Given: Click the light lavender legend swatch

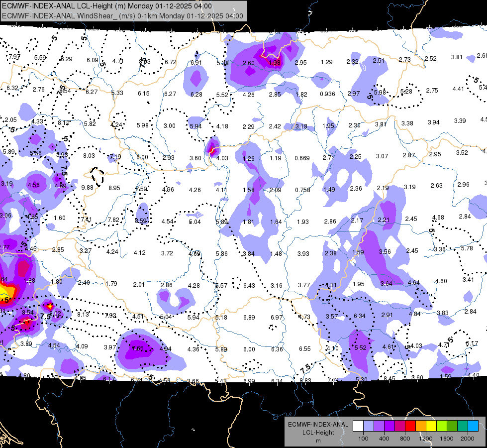Looking at the screenshot, I should tap(369, 426).
